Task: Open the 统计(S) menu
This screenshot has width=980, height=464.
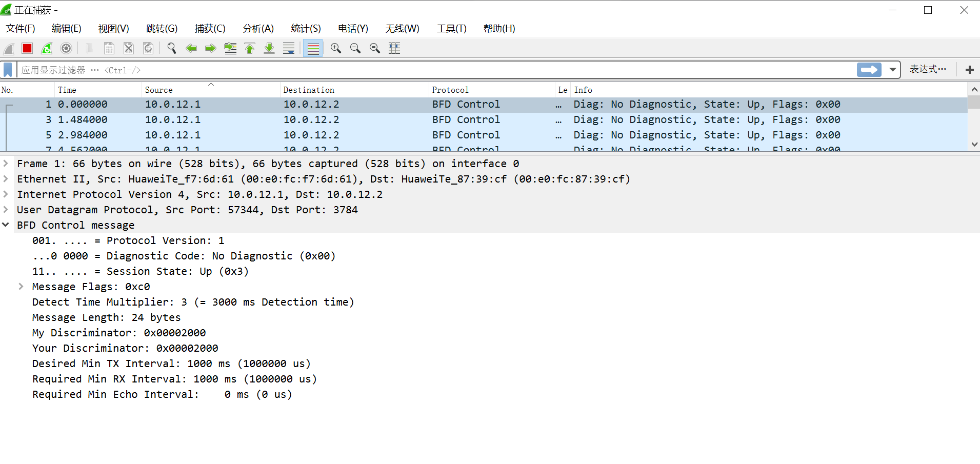Action: (306, 29)
